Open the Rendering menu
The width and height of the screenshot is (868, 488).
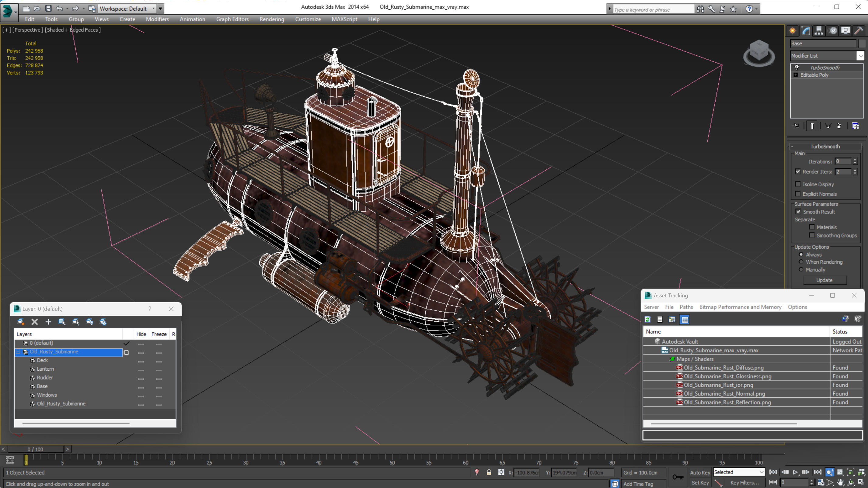click(272, 19)
